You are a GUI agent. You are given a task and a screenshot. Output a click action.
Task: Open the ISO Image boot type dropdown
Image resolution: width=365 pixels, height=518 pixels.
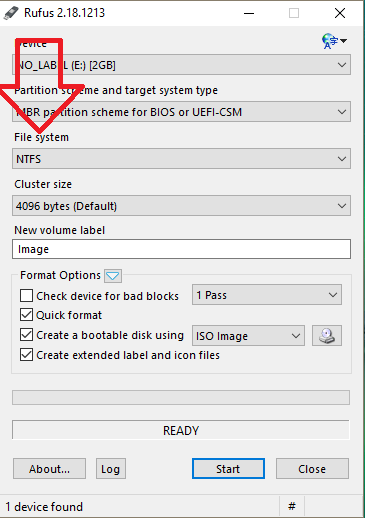[248, 335]
